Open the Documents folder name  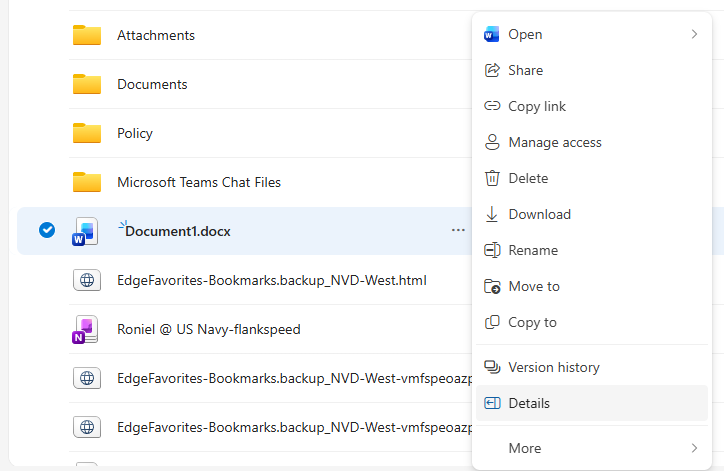(152, 84)
